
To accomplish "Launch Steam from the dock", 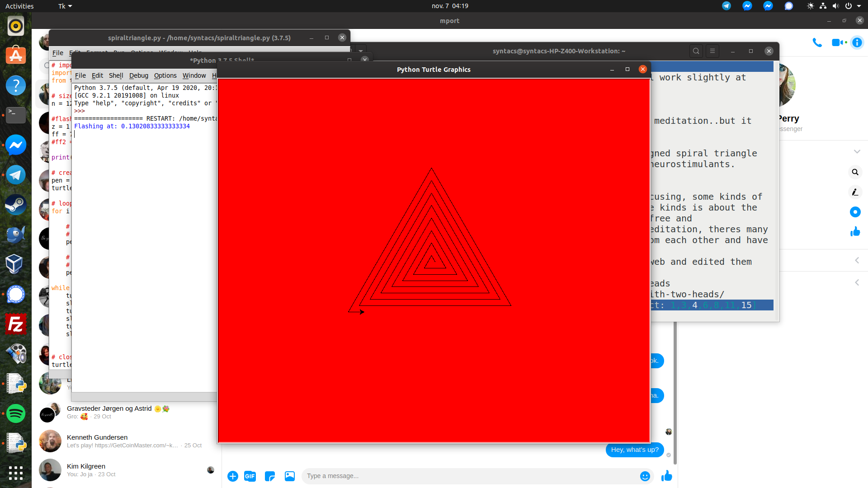I will click(16, 205).
